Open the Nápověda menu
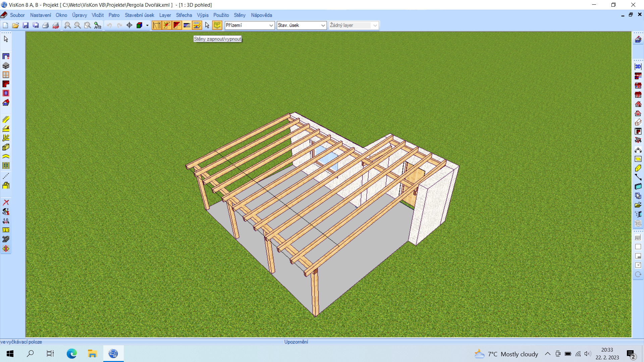This screenshot has width=644, height=362. pyautogui.click(x=261, y=15)
